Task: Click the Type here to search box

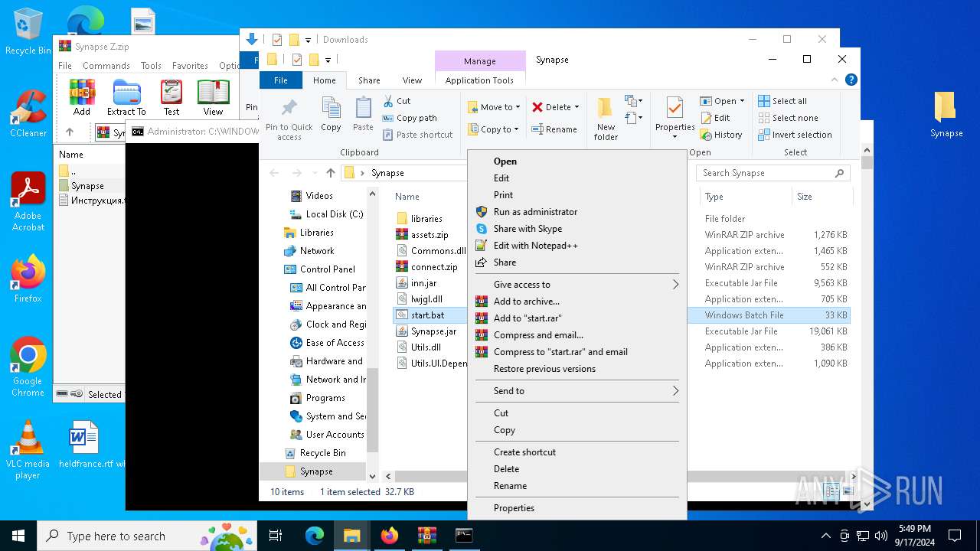Action: [145, 536]
